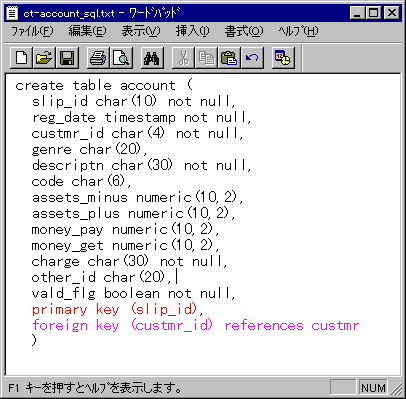Open Print Preview from the toolbar
Image resolution: width=406 pixels, height=399 pixels.
click(121, 58)
